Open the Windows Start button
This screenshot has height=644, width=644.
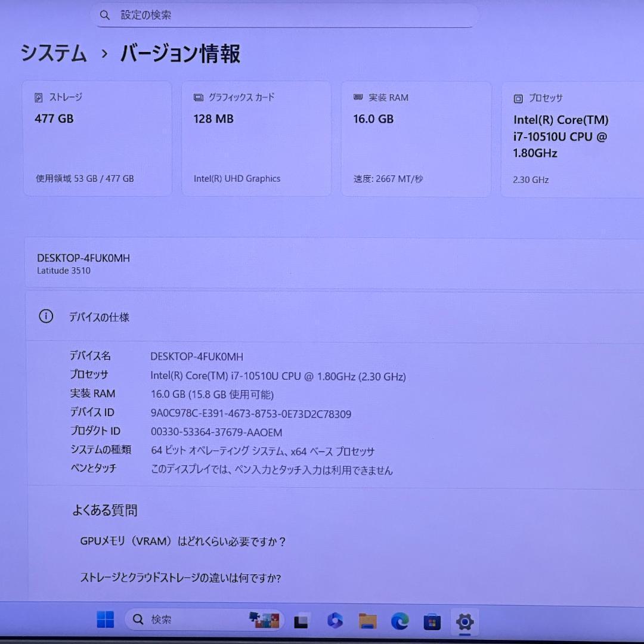tap(105, 620)
